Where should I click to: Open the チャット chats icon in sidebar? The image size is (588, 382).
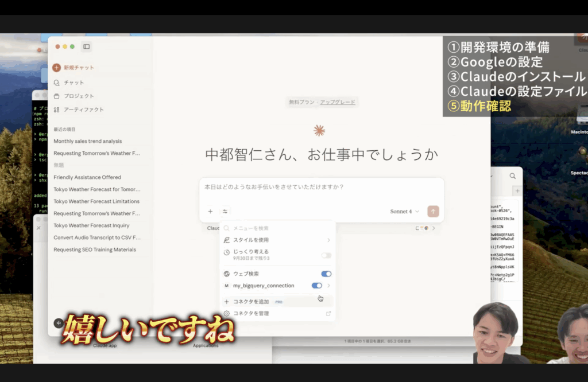pos(56,83)
